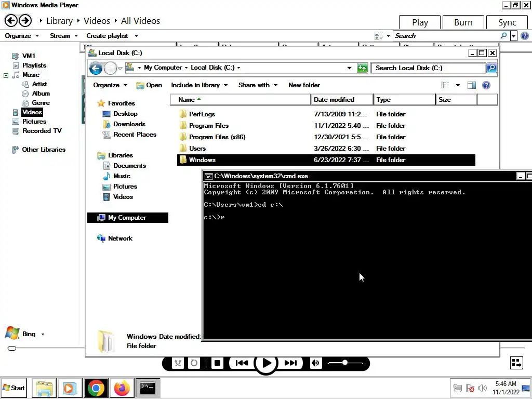Go back in Windows Media Player

[x=11, y=21]
